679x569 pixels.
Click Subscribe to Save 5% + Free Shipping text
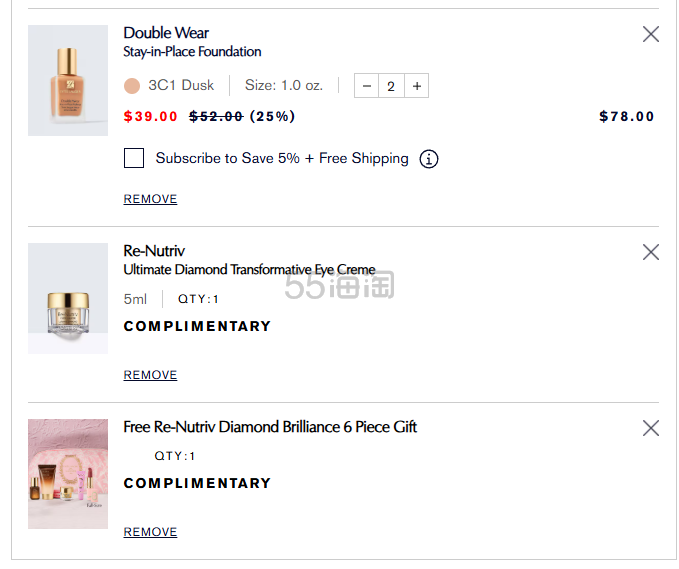click(x=282, y=158)
